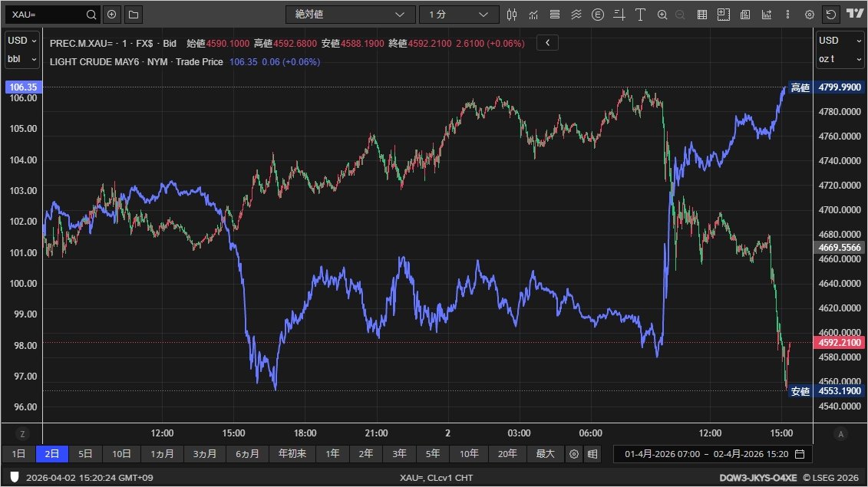Image resolution: width=868 pixels, height=487 pixels.
Task: Select the text annotation T tool
Action: 641,15
